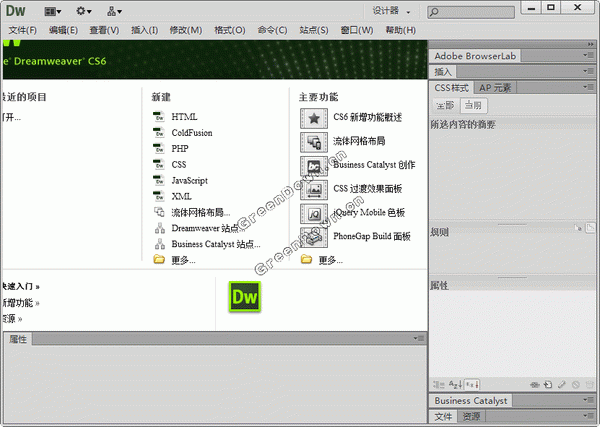Screen dimensions: 600x427
Task: Click the delete CSS rule trash icon
Action: [589, 385]
